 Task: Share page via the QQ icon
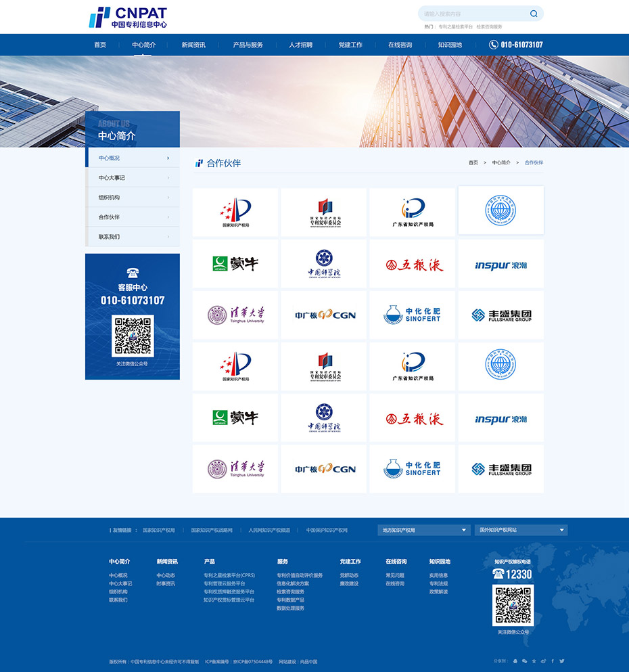pos(515,661)
